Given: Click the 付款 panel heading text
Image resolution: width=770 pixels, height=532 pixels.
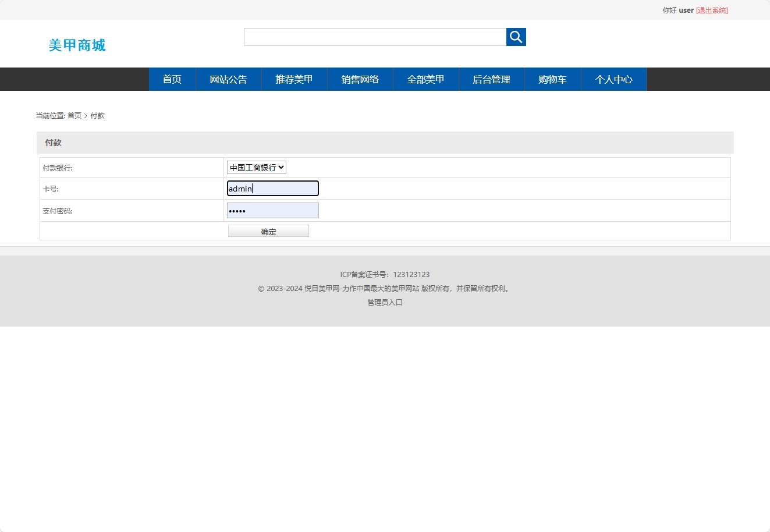Looking at the screenshot, I should [53, 143].
